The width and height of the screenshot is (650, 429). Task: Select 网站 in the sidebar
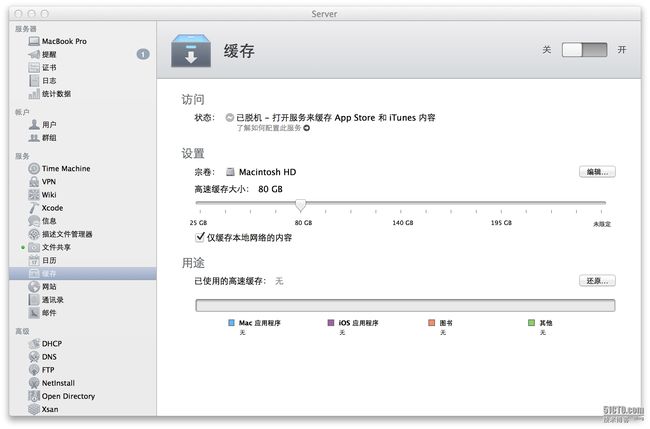[49, 286]
